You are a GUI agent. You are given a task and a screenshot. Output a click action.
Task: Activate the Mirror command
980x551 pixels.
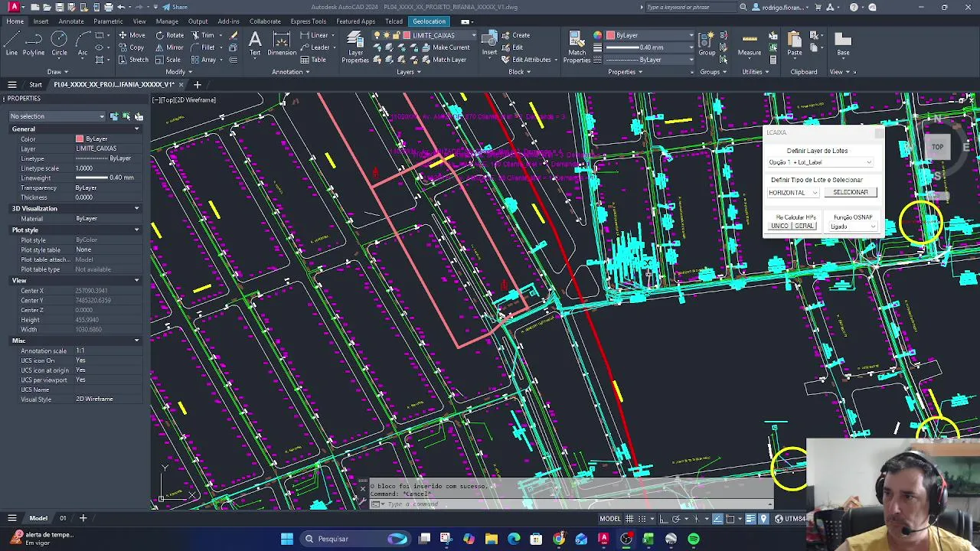[169, 47]
